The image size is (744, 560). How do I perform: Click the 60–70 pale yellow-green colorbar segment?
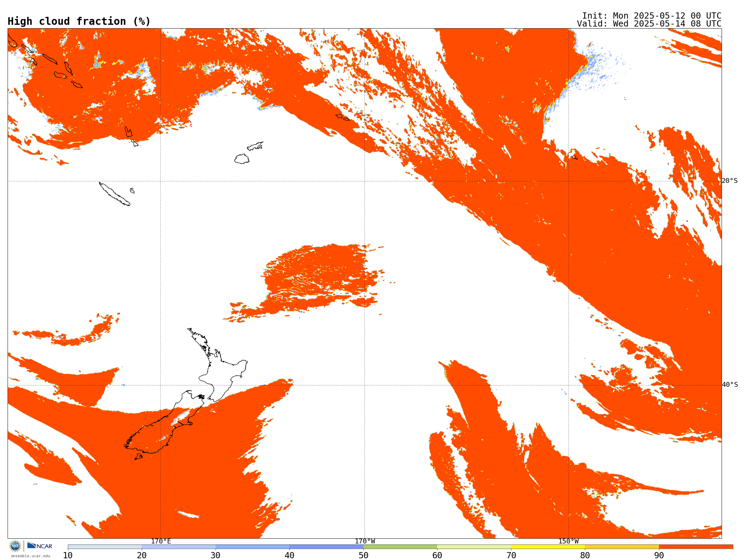(x=474, y=547)
